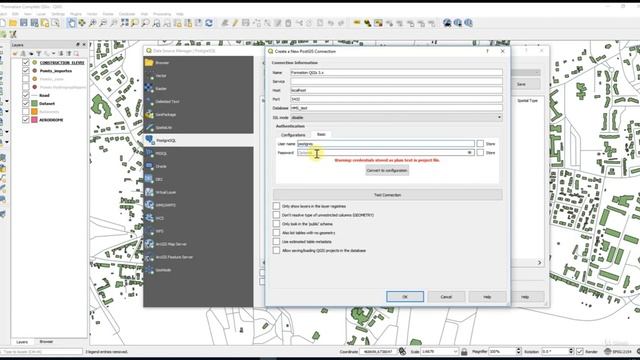Select the GeoNode source type
The height and width of the screenshot is (360, 640).
[x=198, y=270]
